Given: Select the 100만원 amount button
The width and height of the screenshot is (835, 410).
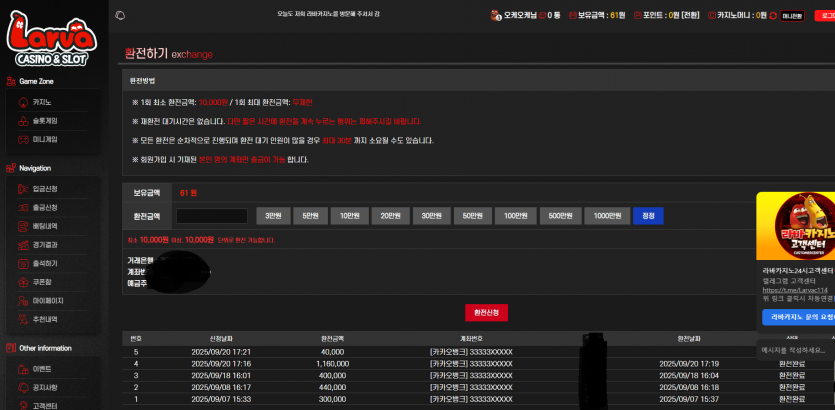Looking at the screenshot, I should pyautogui.click(x=514, y=216).
